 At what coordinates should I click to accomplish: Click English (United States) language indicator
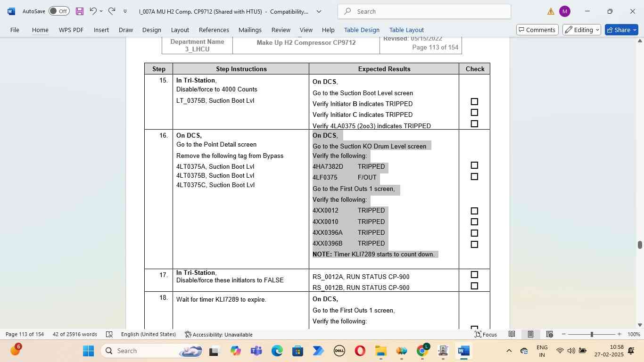click(x=149, y=334)
